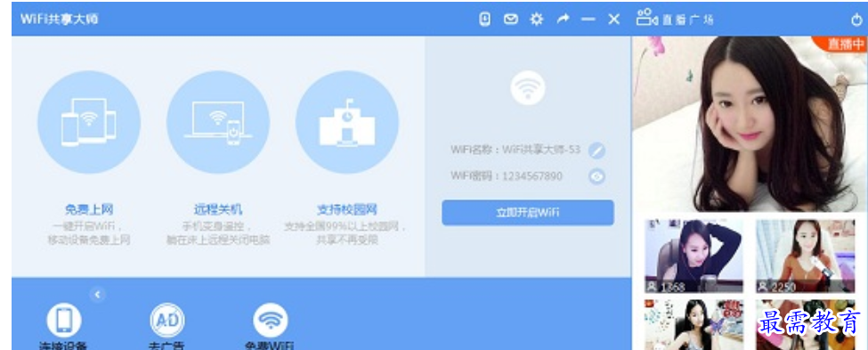Image resolution: width=868 pixels, height=350 pixels.
Task: Click the 支持校园网 school circle icon
Action: (x=347, y=122)
